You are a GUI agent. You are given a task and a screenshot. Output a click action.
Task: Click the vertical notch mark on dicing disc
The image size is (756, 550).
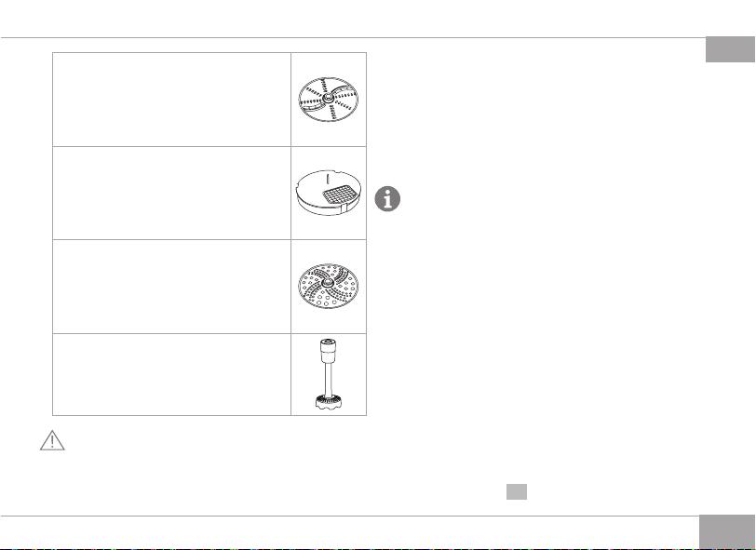(x=328, y=179)
